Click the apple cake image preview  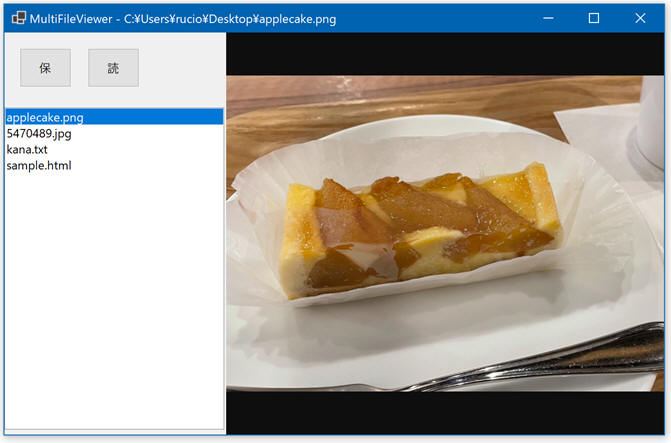(445, 233)
